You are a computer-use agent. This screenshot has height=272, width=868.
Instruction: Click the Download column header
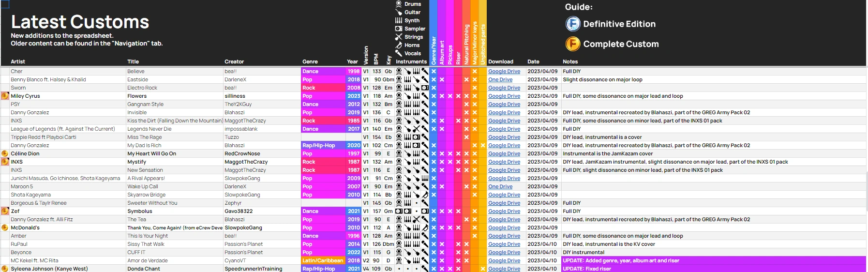tap(501, 61)
